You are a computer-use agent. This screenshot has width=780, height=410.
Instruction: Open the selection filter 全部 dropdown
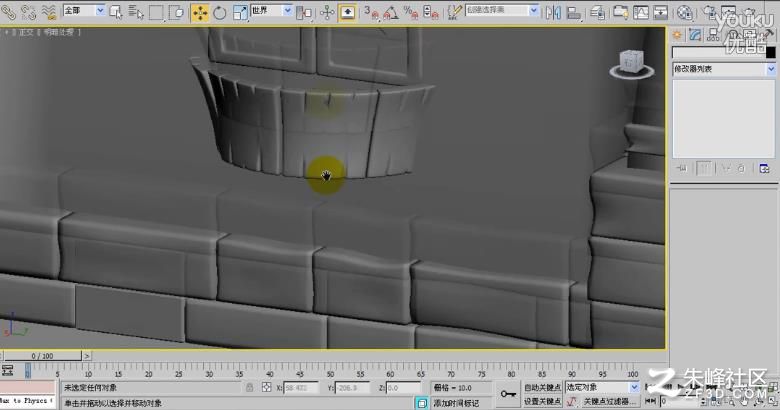[x=84, y=10]
